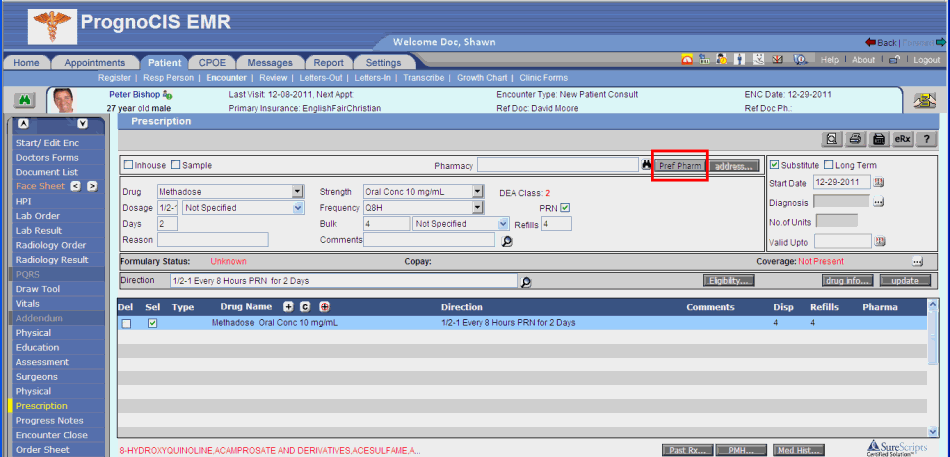
Task: Switch to the Appointments tab
Action: (95, 62)
